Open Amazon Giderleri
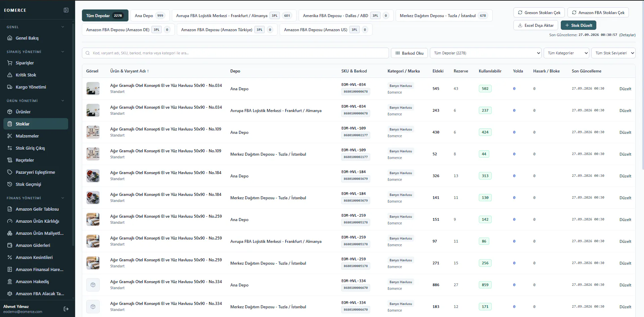The height and width of the screenshot is (317, 644). (x=36, y=246)
